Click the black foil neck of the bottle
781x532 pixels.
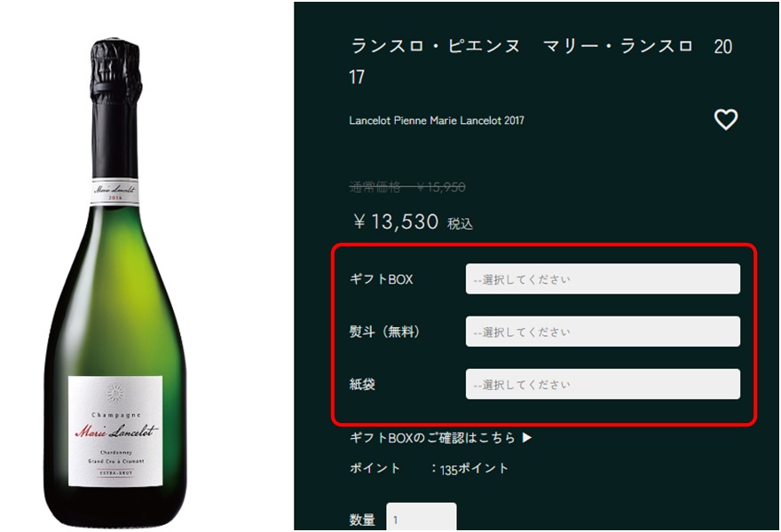[114, 107]
